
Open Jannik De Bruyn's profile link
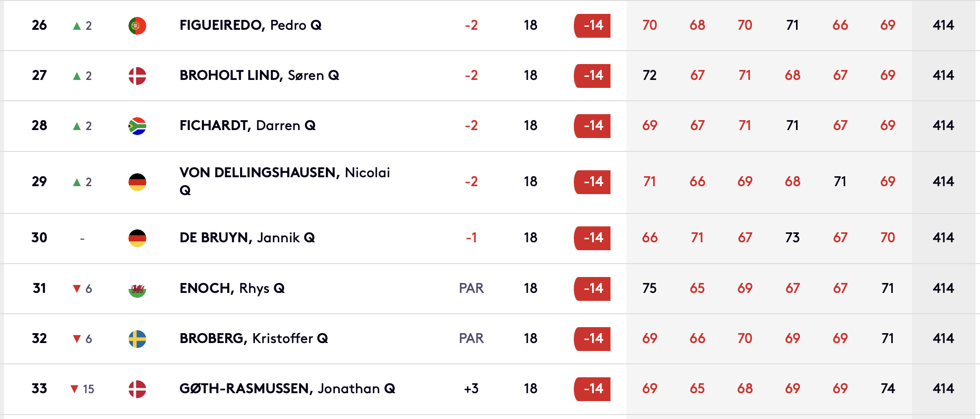point(246,238)
